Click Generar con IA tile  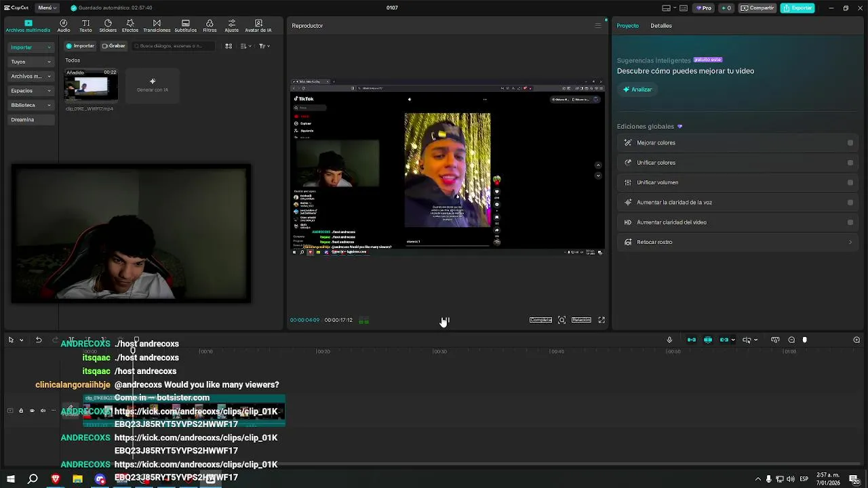pyautogui.click(x=153, y=85)
